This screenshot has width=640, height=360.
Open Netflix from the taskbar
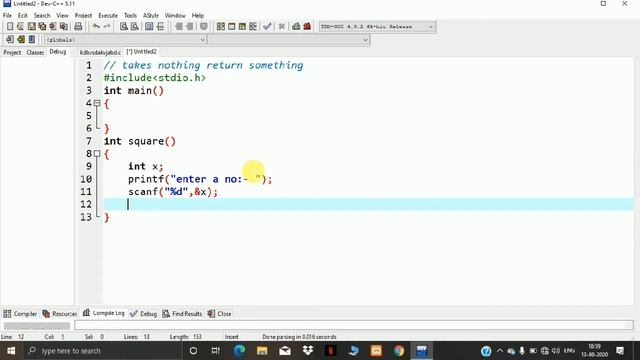[331, 351]
